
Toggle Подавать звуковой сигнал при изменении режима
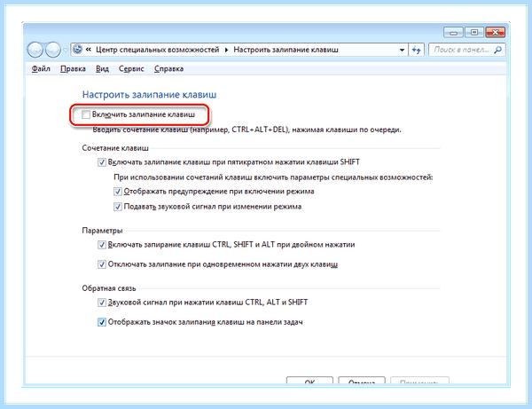[x=118, y=207]
